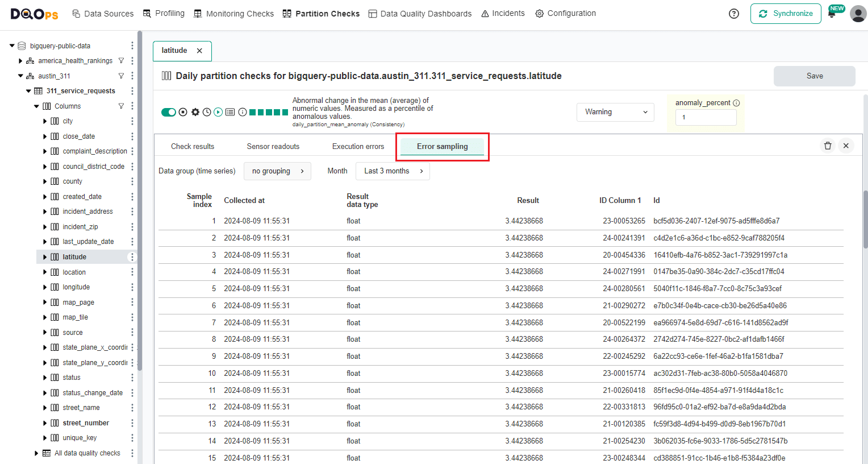868x464 pixels.
Task: Open Configuration menu
Action: (x=565, y=13)
